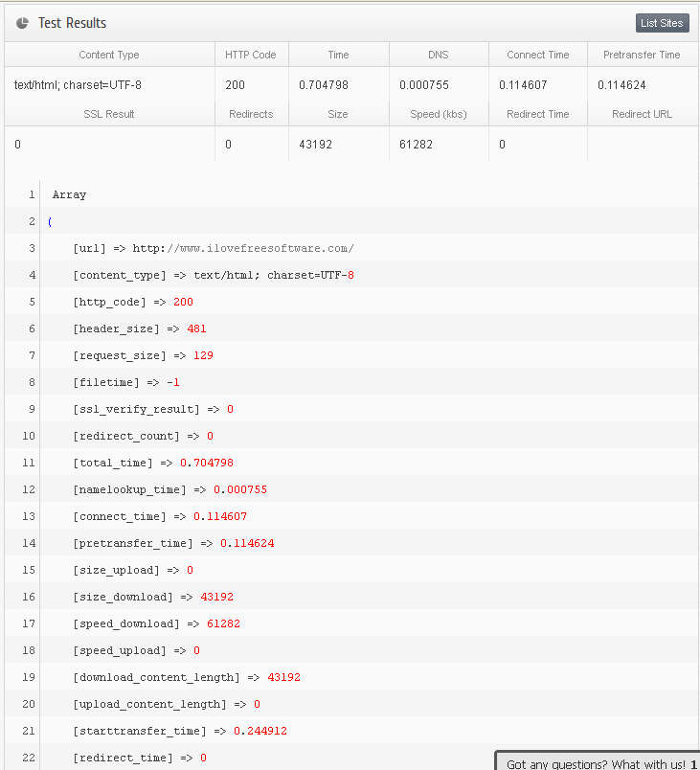Screen dimensions: 700x770
Task: Click the Speed (kbs) header cell
Action: pos(439,114)
